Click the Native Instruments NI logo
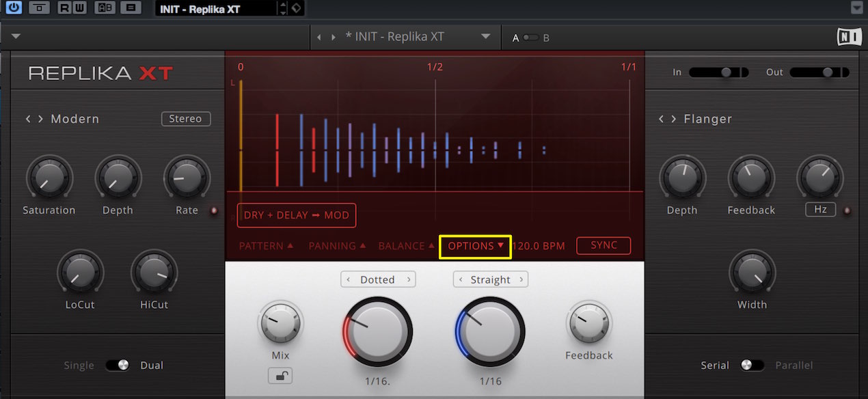 click(850, 37)
